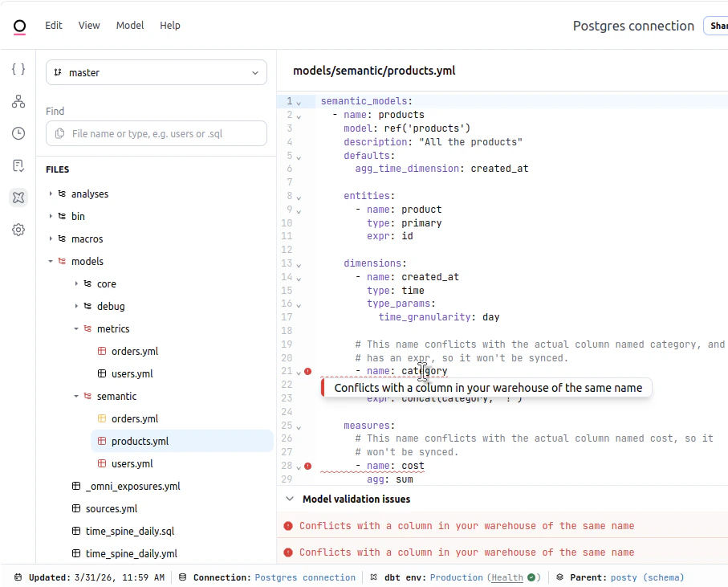Open the Model menu
This screenshot has height=587, width=728.
tap(130, 26)
